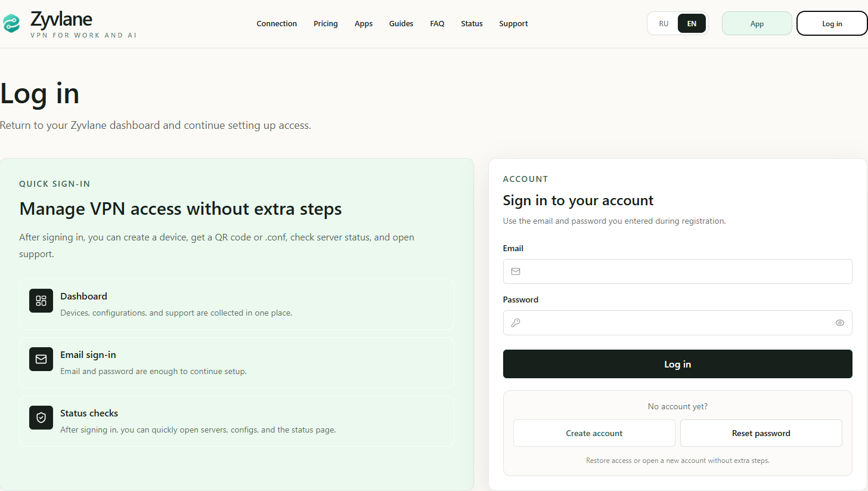Screen dimensions: 868x491
Task: Click the 'VPN FOR WORK AND AI' tagline
Action: (83, 35)
